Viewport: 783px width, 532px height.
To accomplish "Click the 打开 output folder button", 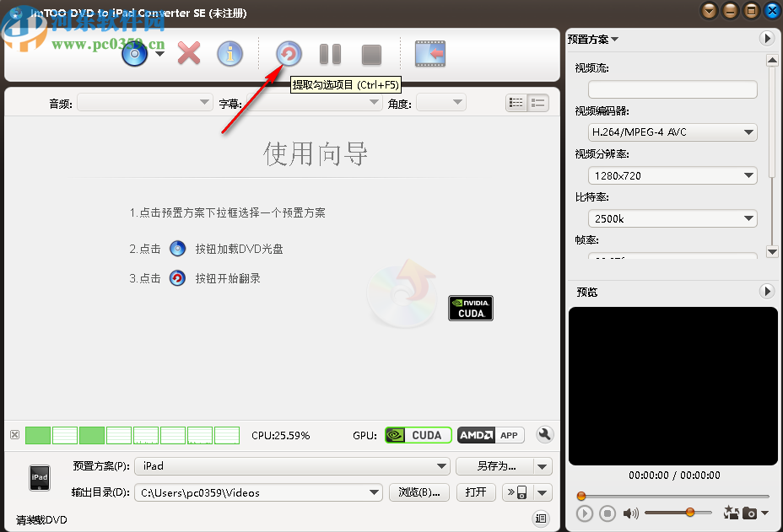I will [476, 492].
